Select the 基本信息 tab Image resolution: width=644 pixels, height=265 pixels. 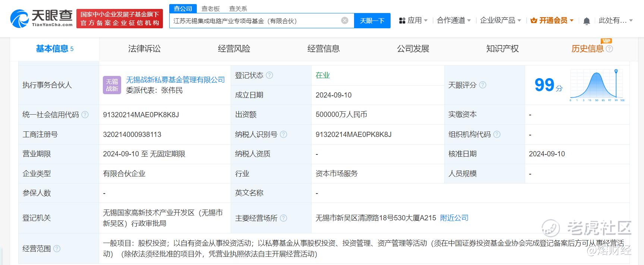tap(54, 49)
